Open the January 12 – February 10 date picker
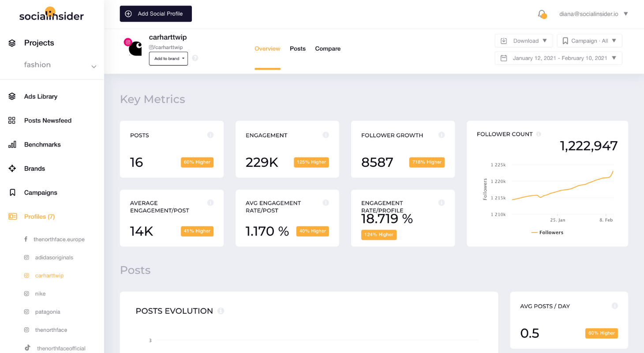The height and width of the screenshot is (353, 644). [558, 58]
